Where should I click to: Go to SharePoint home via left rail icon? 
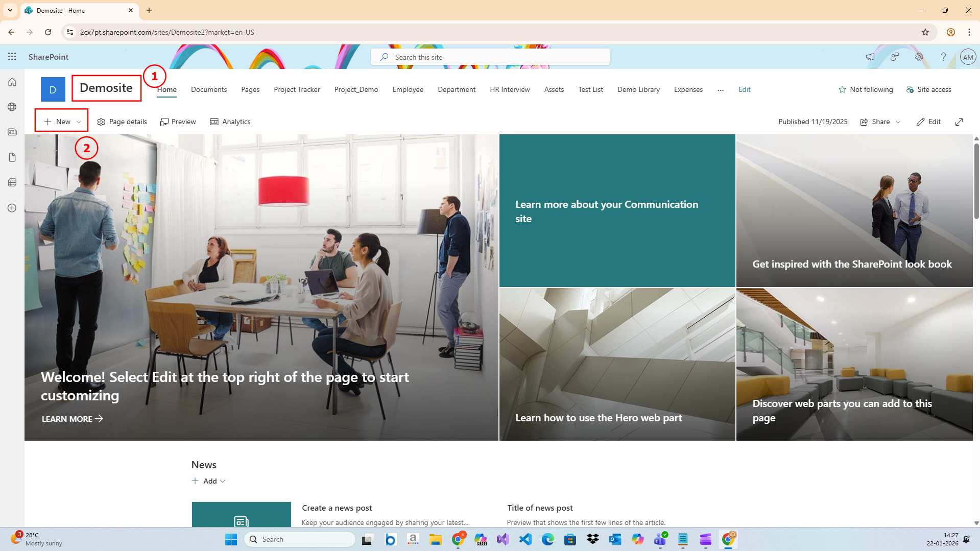point(12,82)
